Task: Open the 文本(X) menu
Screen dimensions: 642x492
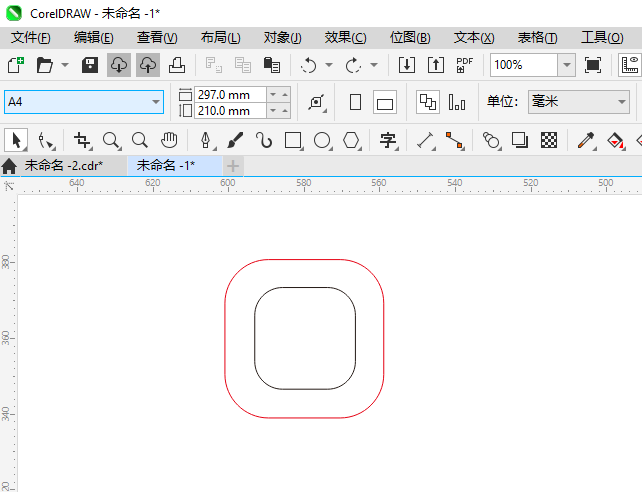Action: click(x=474, y=38)
